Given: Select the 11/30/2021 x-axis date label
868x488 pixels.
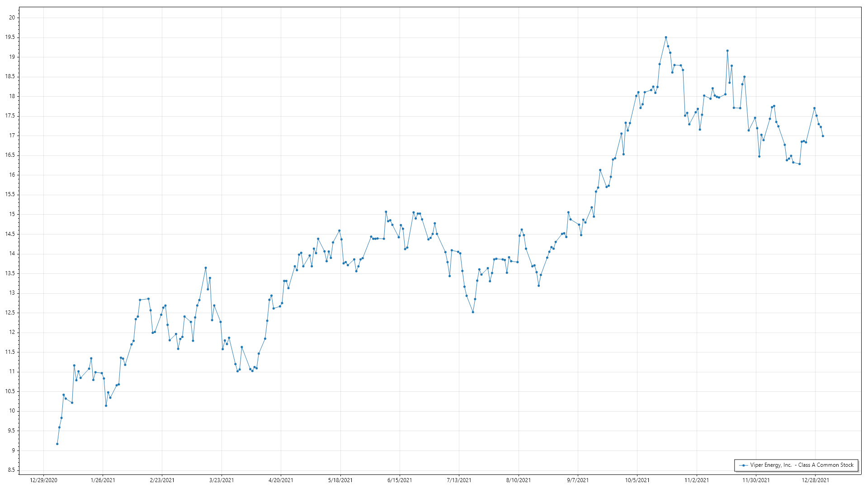Looking at the screenshot, I should click(756, 480).
